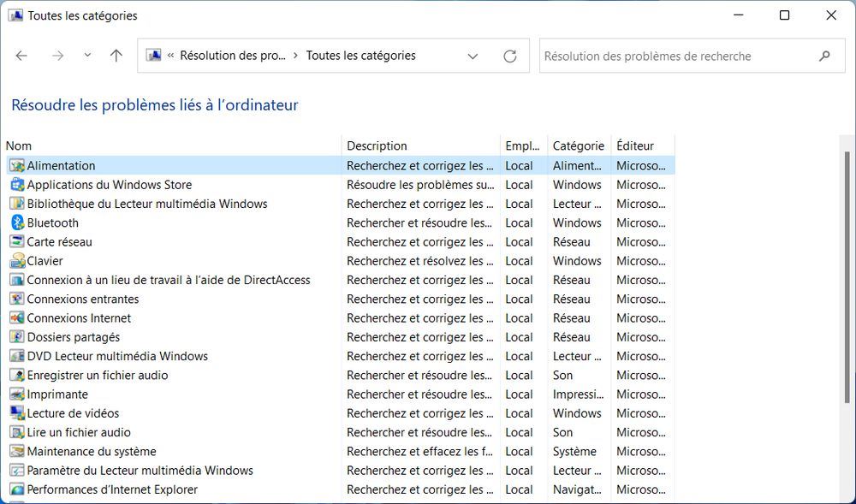Open the recent locations dropdown beside forward arrow
Viewport: 856px width, 504px height.
coord(87,55)
